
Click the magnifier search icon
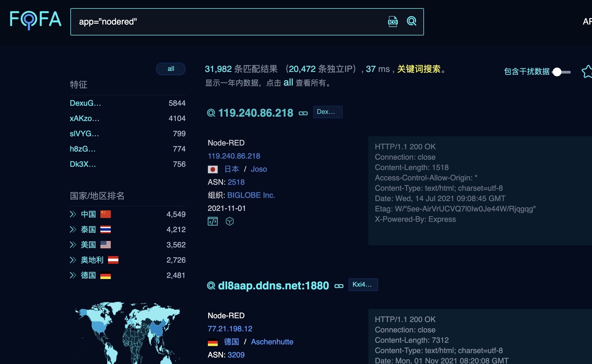coord(411,21)
